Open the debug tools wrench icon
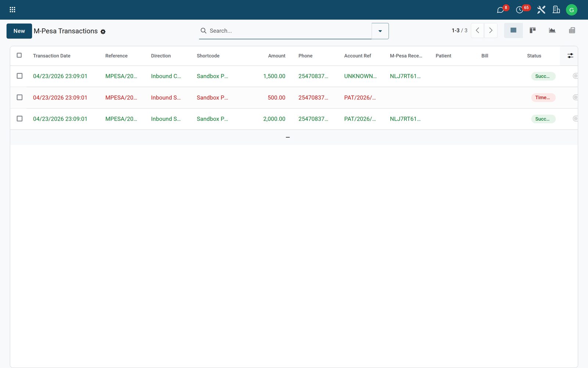 pyautogui.click(x=541, y=10)
